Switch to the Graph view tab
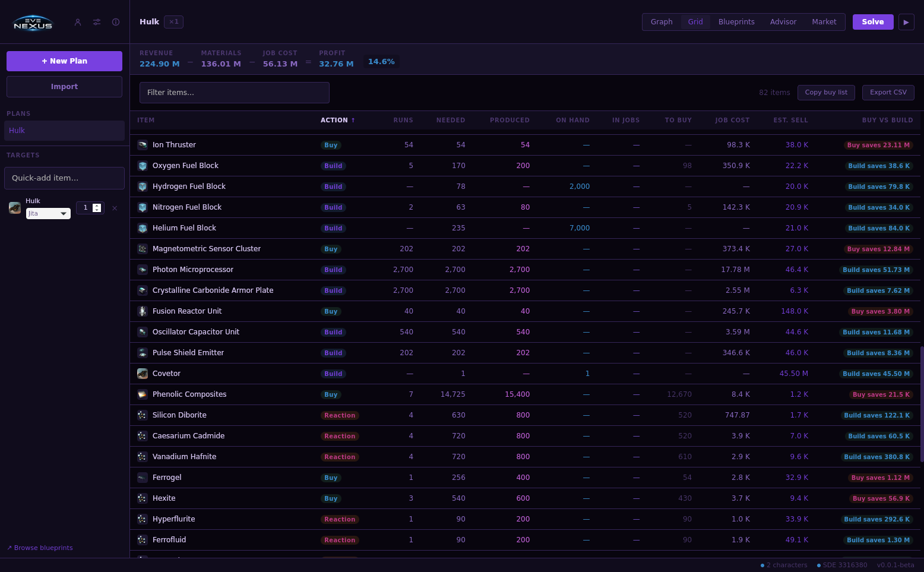The width and height of the screenshot is (924, 572). (x=662, y=22)
